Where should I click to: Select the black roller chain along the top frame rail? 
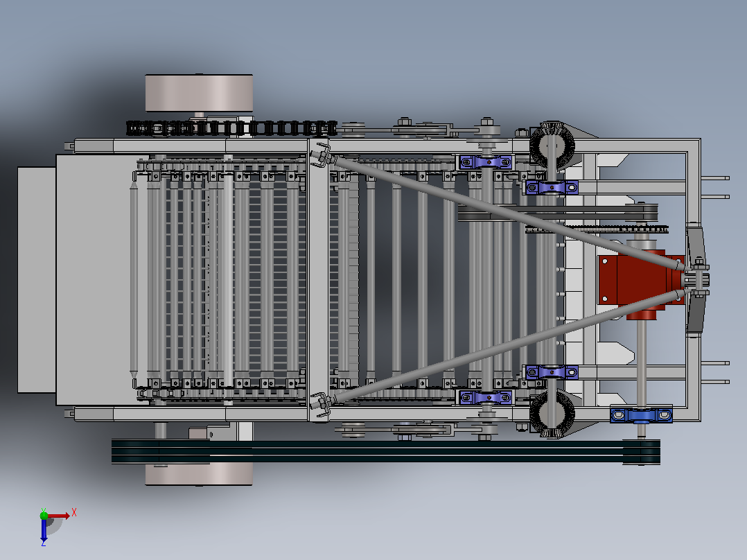pos(231,128)
